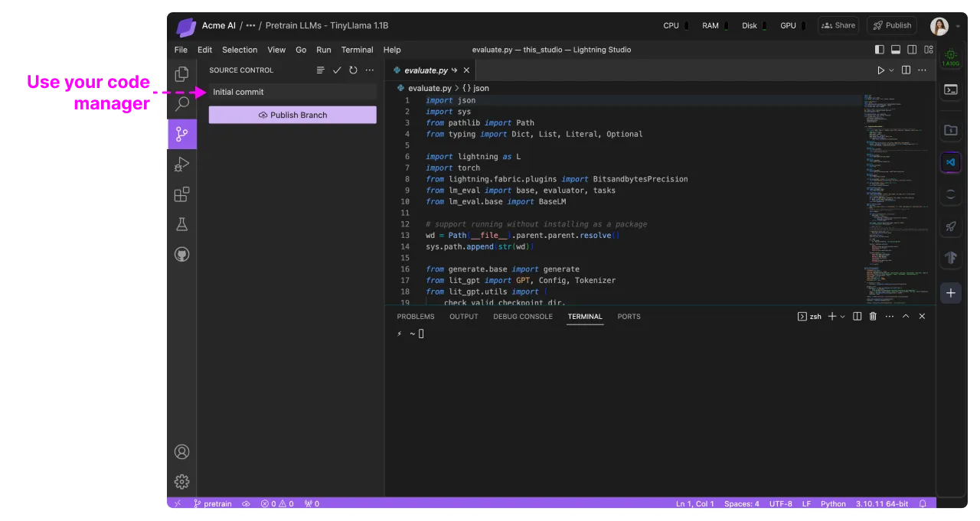Viewport: 980px width, 521px height.
Task: Switch to the DEBUG CONSOLE tab
Action: (x=523, y=317)
